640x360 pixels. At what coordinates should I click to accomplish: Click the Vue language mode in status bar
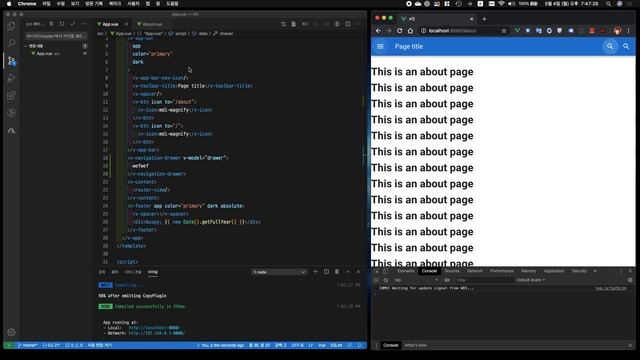[x=322, y=345]
